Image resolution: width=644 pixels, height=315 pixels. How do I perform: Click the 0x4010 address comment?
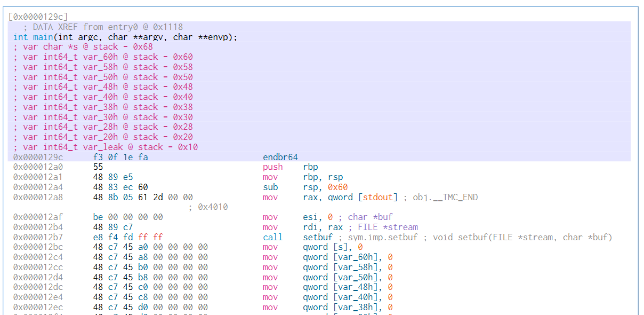click(213, 207)
